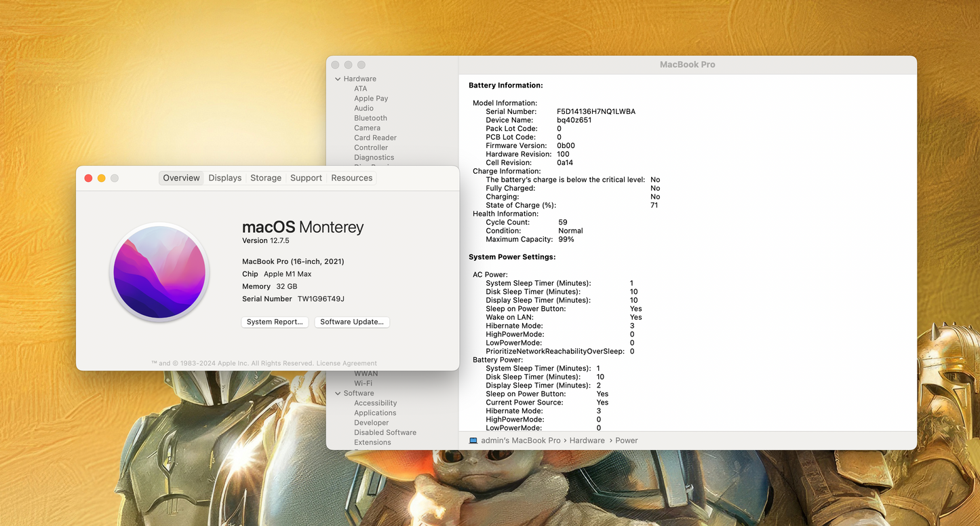Image resolution: width=980 pixels, height=526 pixels.
Task: Select Camera in the sidebar
Action: [x=367, y=128]
